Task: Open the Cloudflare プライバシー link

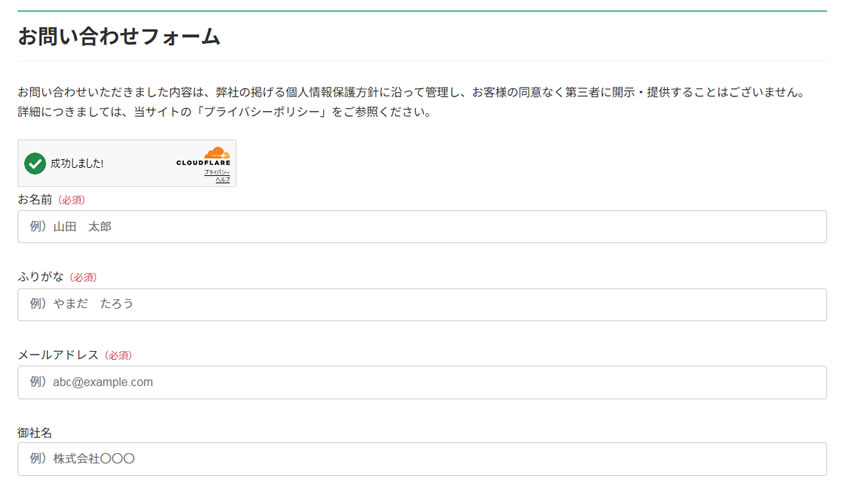Action: point(218,172)
